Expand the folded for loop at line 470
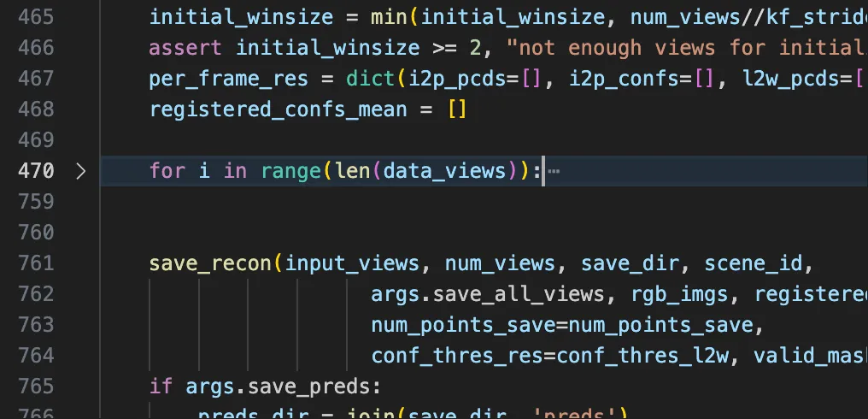Image resolution: width=868 pixels, height=419 pixels. [81, 171]
